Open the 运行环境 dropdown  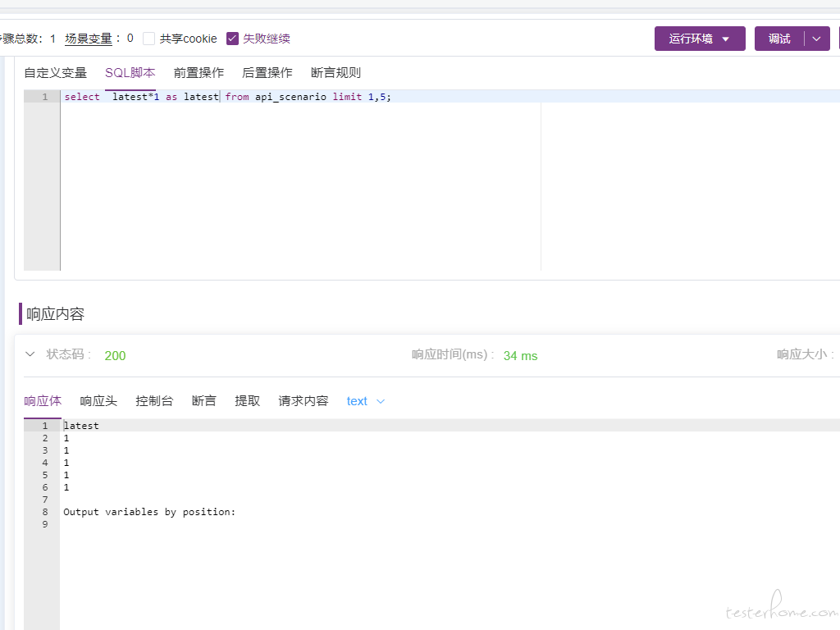pos(700,39)
